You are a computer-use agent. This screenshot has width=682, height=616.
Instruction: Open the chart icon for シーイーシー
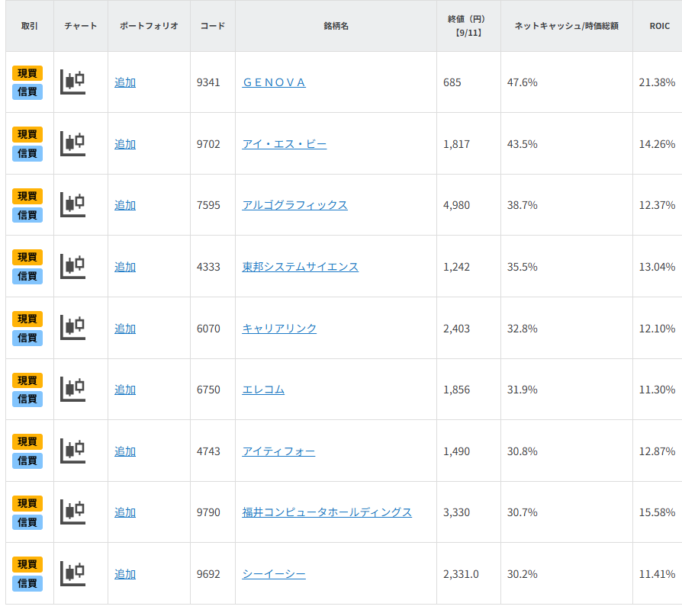72,573
